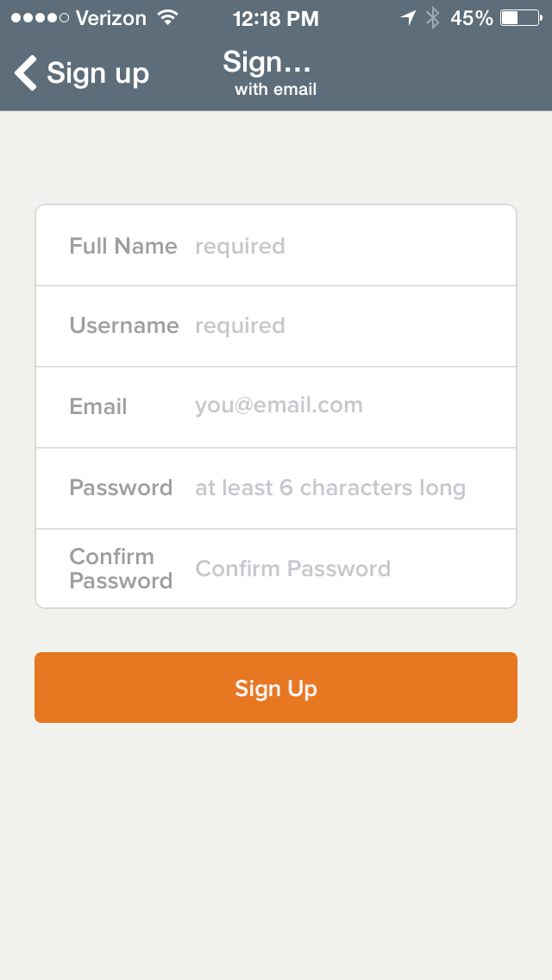Tap the Username label
The width and height of the screenshot is (552, 980).
tap(124, 326)
